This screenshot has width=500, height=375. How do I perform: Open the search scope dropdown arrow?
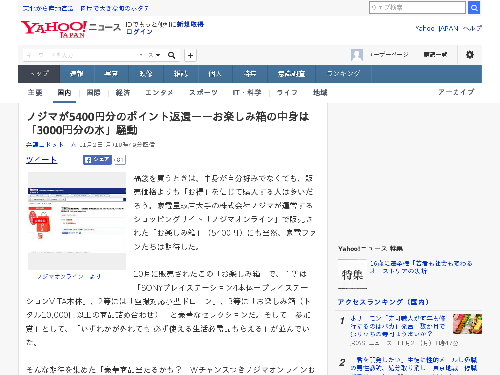tap(158, 55)
